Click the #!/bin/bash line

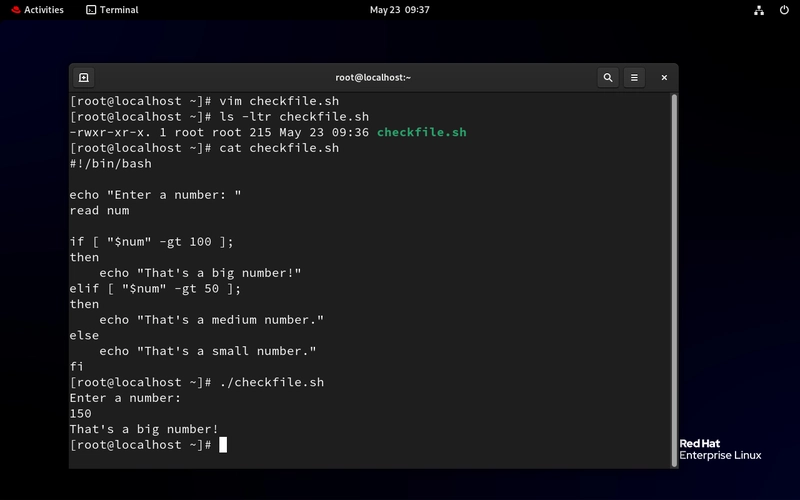tap(111, 164)
